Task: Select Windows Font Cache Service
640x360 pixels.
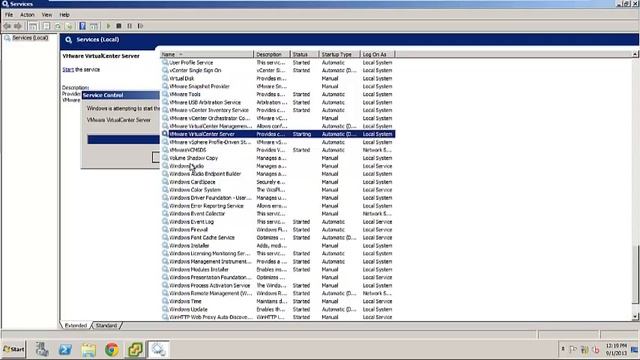Action: click(x=278, y=238)
